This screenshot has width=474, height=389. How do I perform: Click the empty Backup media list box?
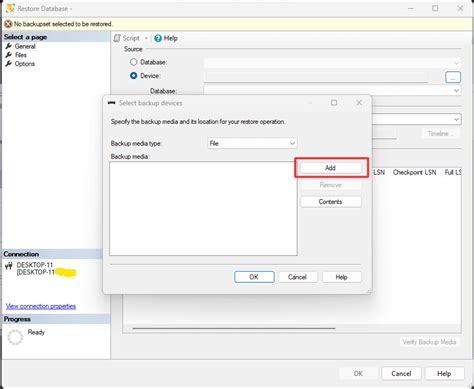203,209
